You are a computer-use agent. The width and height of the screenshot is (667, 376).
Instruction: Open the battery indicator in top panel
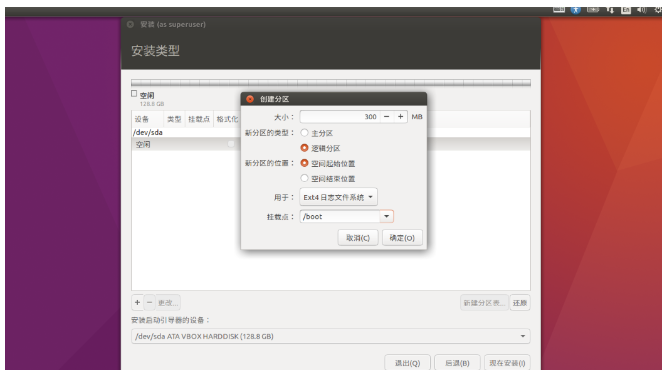coord(593,9)
